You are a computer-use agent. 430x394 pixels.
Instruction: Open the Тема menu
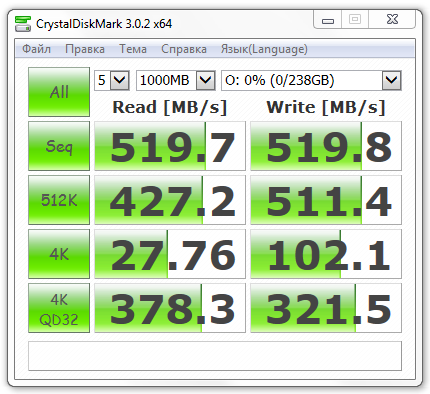pyautogui.click(x=133, y=49)
